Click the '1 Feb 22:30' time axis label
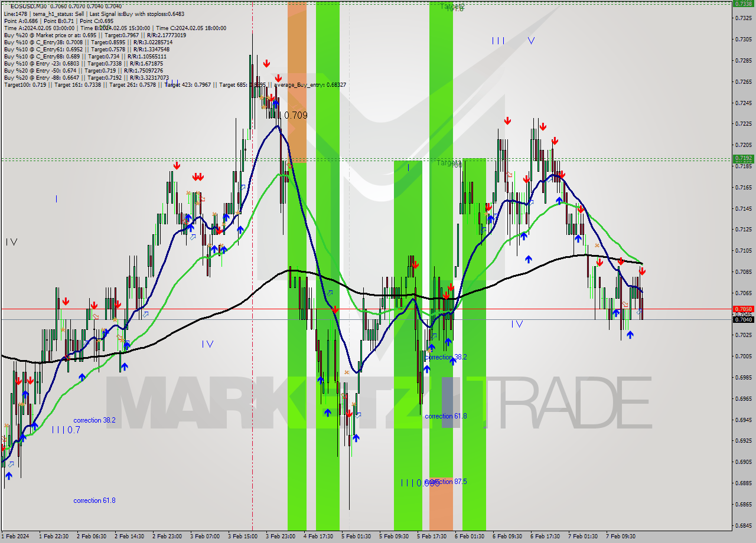Viewport: 756px width, 543px height. coord(54,537)
